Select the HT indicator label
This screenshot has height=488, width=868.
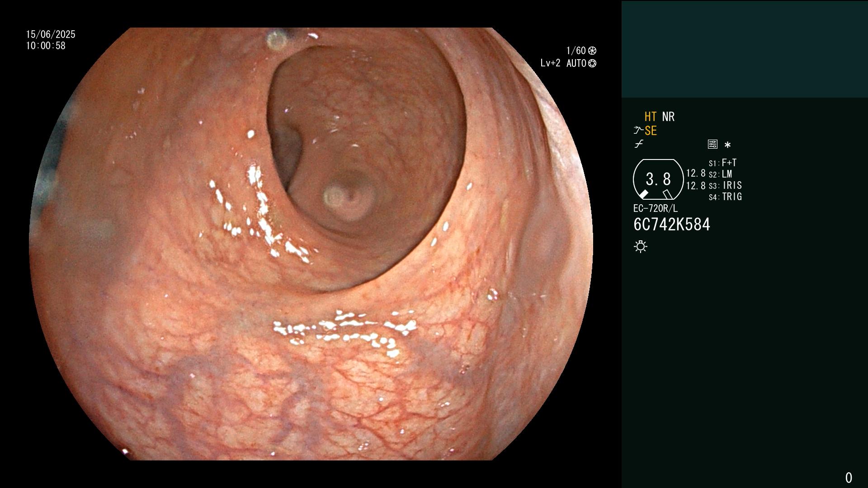pyautogui.click(x=651, y=117)
